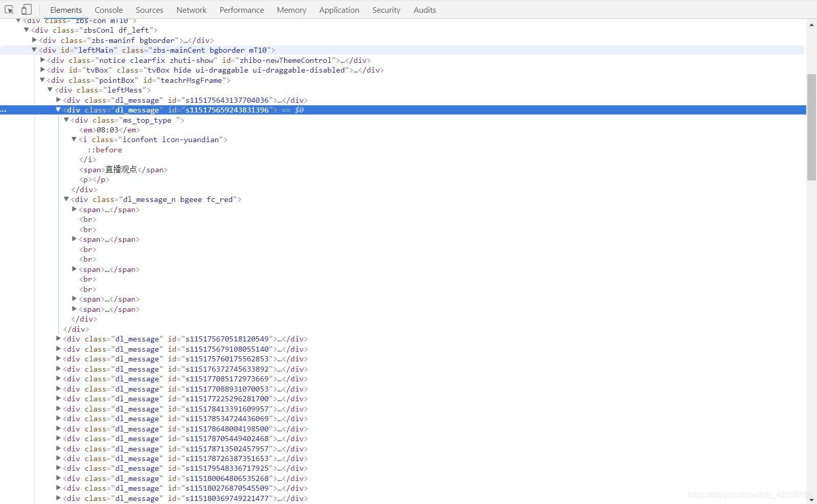Select the em 08:03 element line
Viewport: 817px width, 504px height.
point(109,130)
